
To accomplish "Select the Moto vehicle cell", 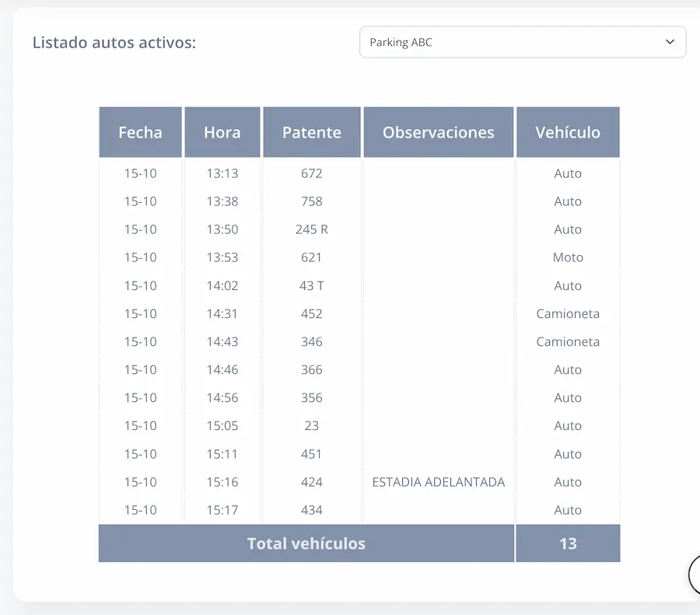I will click(x=568, y=257).
